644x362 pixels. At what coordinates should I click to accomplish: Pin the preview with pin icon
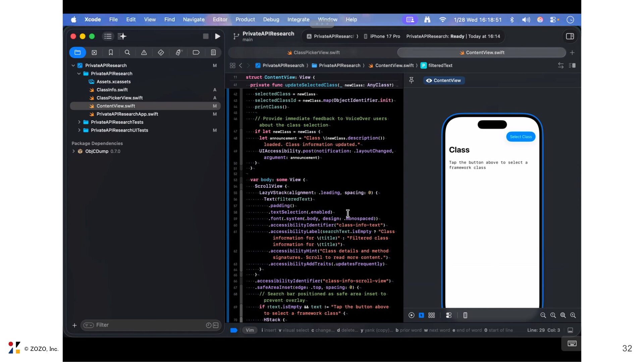(x=412, y=80)
